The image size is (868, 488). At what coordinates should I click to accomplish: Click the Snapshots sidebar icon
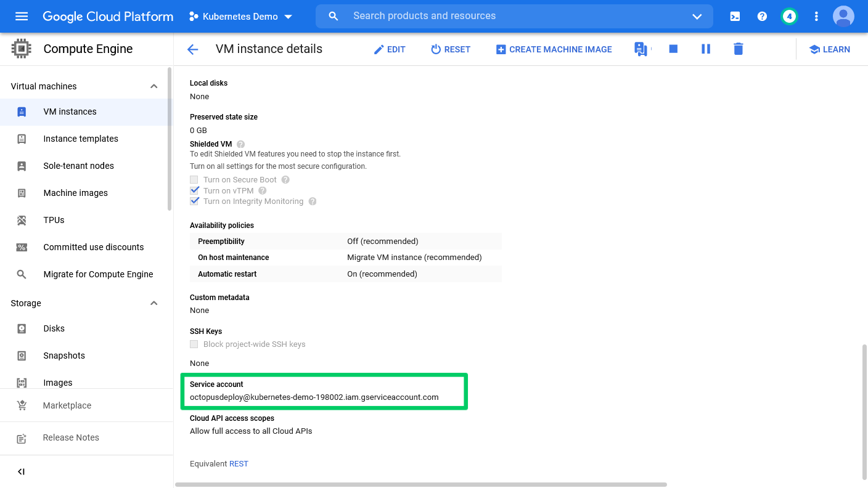tap(22, 356)
